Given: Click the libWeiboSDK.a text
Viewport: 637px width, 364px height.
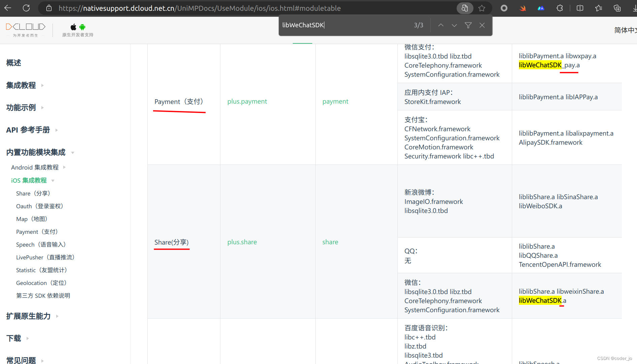Looking at the screenshot, I should tap(540, 206).
